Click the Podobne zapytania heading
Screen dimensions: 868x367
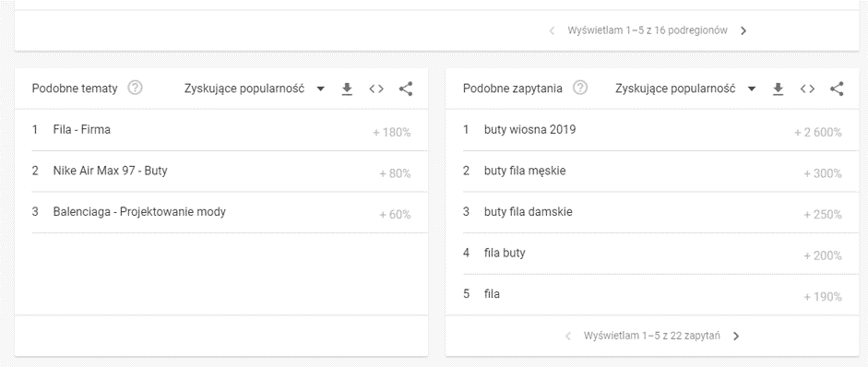pyautogui.click(x=513, y=89)
